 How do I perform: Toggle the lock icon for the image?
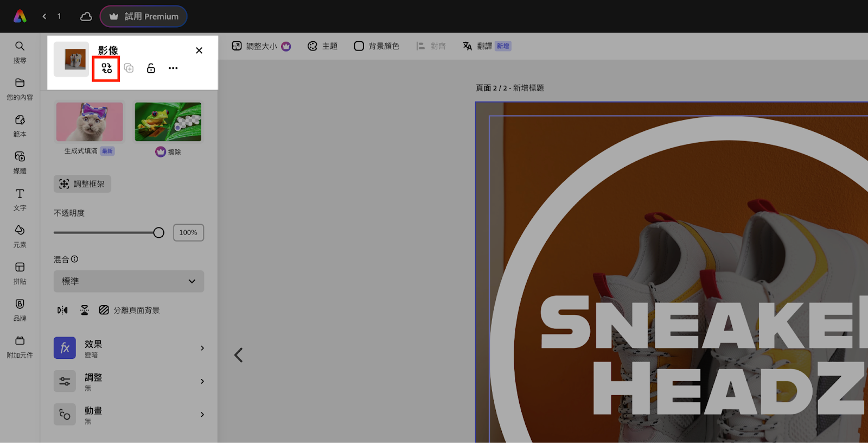tap(151, 68)
